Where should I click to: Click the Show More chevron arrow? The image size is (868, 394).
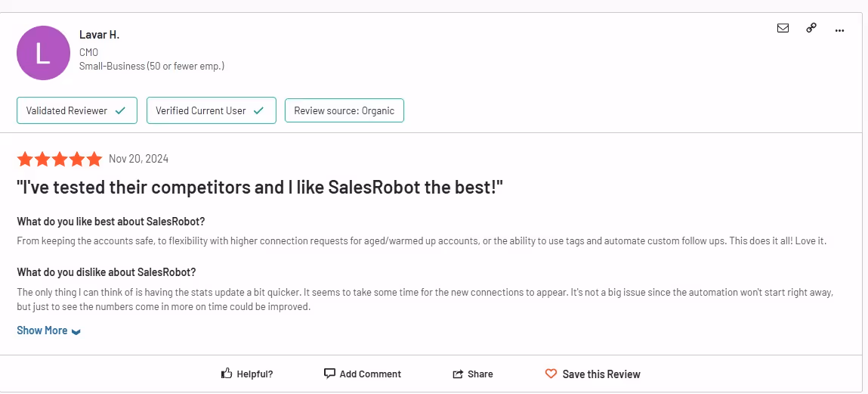click(x=76, y=332)
